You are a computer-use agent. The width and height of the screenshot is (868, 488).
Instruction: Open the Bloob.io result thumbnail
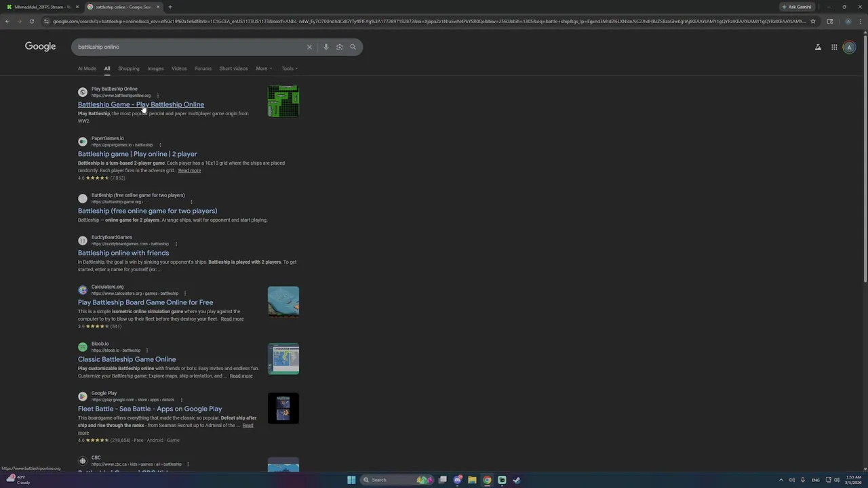coord(283,359)
